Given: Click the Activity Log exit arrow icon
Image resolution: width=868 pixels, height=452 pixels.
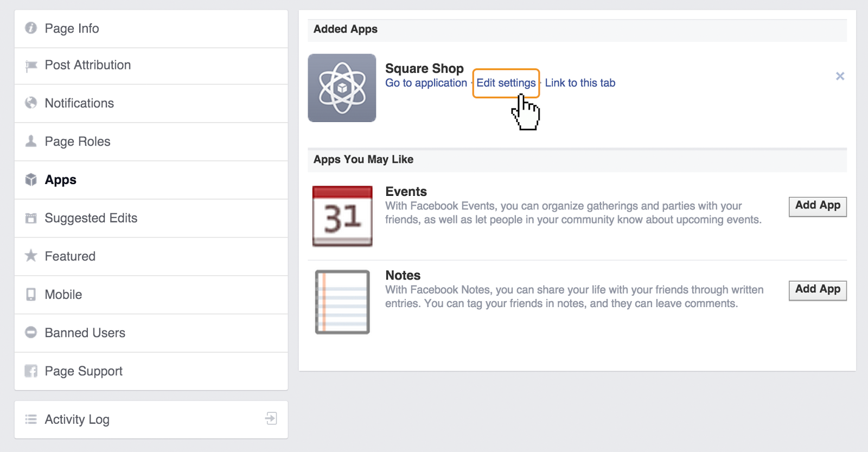Looking at the screenshot, I should 271,418.
